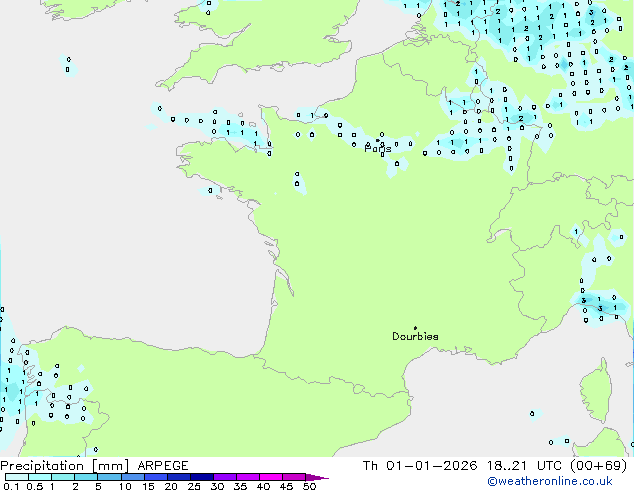Click the legend value label 35

(x=240, y=486)
